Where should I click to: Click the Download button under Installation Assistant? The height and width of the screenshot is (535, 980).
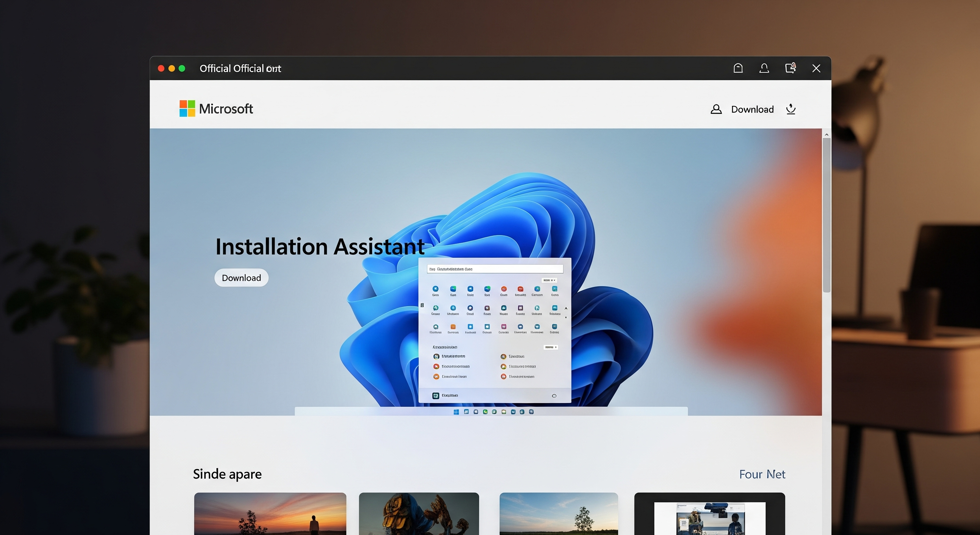(x=242, y=278)
